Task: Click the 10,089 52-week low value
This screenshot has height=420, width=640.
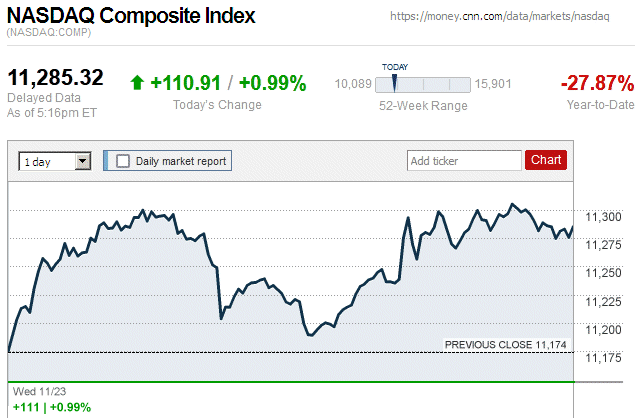Action: (x=353, y=84)
